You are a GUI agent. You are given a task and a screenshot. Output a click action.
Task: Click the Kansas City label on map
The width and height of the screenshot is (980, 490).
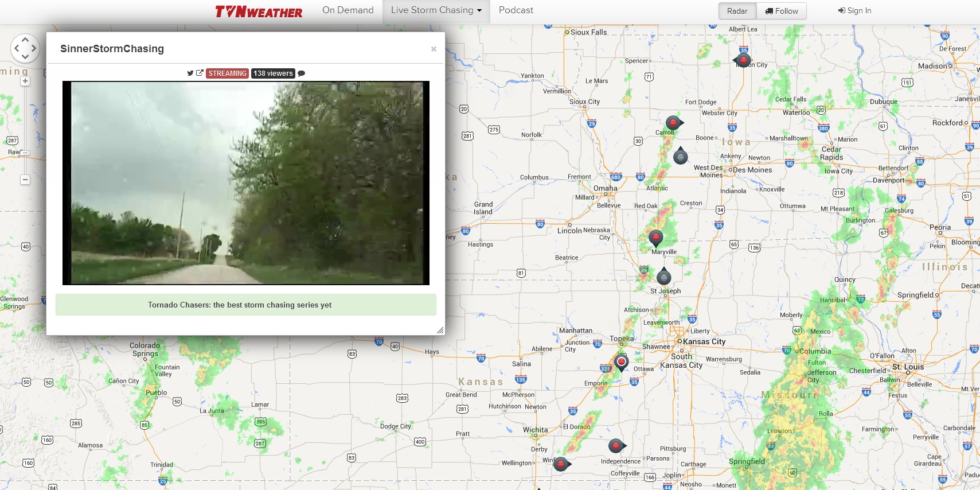(704, 341)
